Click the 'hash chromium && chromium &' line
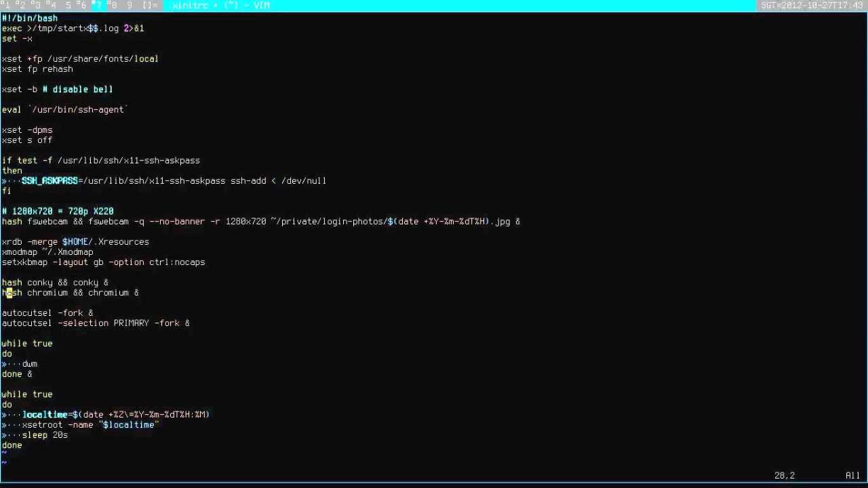The image size is (868, 488). pos(70,292)
